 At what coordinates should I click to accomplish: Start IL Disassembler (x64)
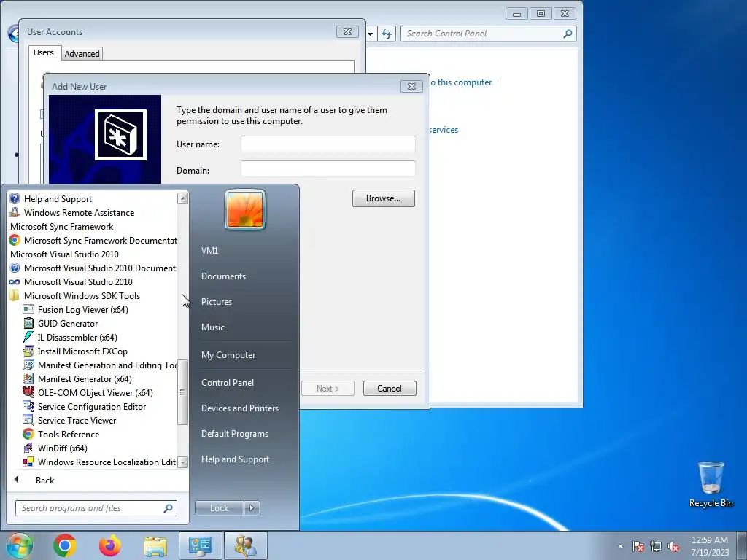click(x=71, y=337)
